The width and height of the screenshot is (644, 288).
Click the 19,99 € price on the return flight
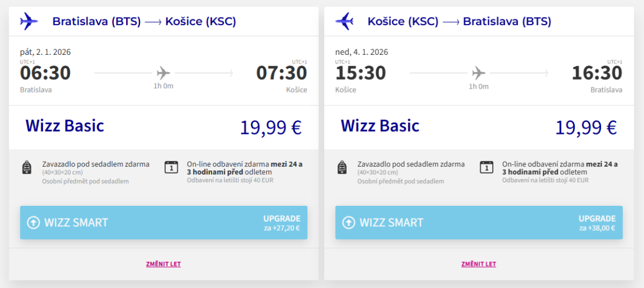[586, 127]
